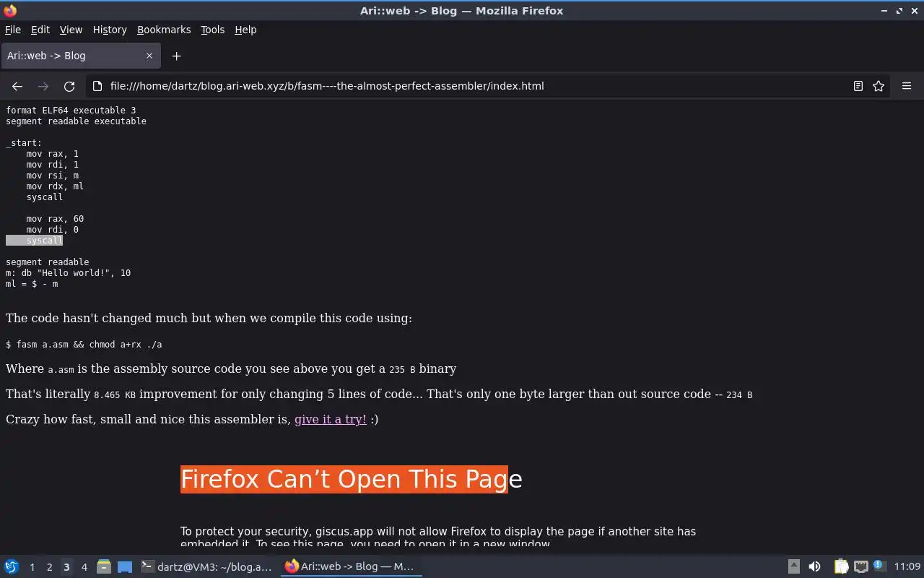Click the network connection tray icon
Image resolution: width=924 pixels, height=578 pixels.
coord(860,566)
